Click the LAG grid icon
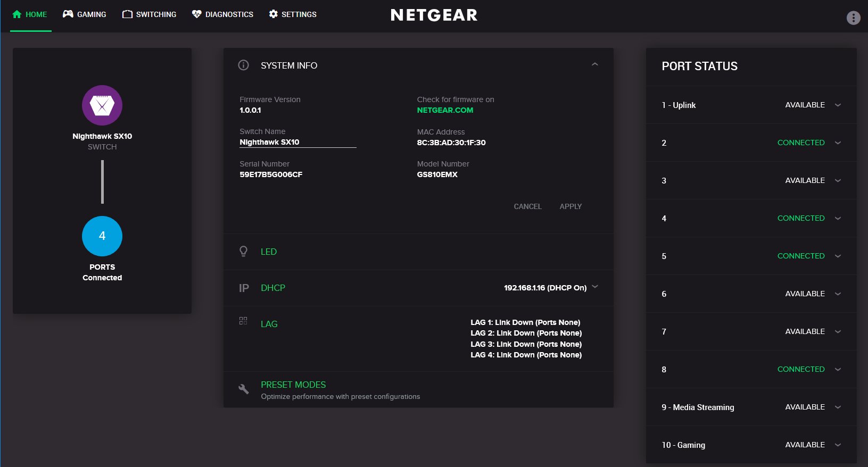This screenshot has height=467, width=868. (243, 321)
